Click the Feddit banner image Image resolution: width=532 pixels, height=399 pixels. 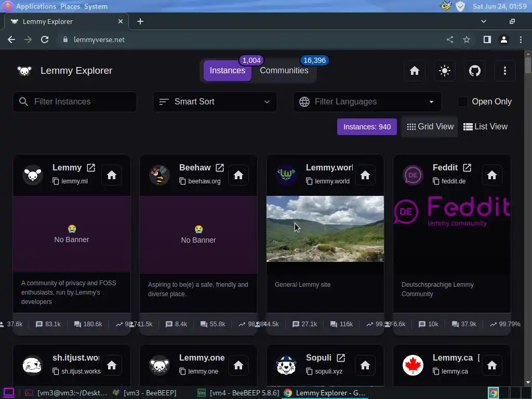tap(452, 212)
